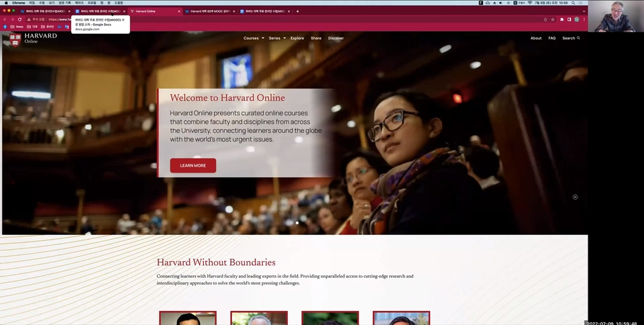Click the Harvard Without Boundaries heading
The image size is (644, 325).
216,263
